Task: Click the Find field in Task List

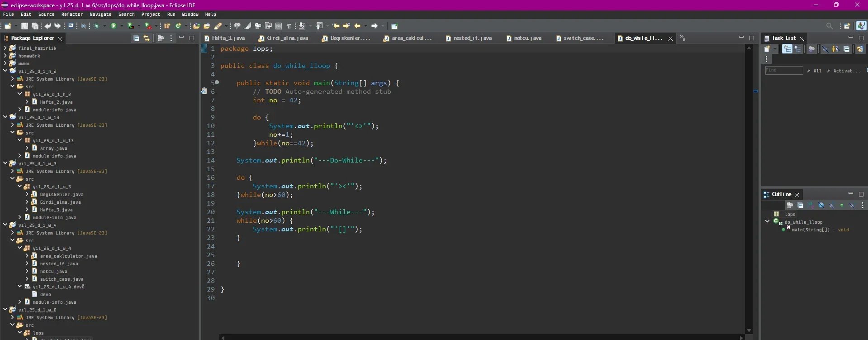Action: click(x=783, y=71)
